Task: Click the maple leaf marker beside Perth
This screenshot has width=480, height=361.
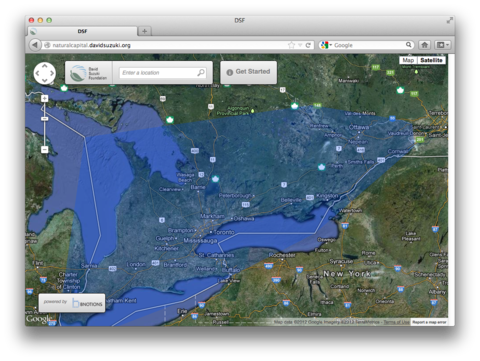Action: point(322,167)
